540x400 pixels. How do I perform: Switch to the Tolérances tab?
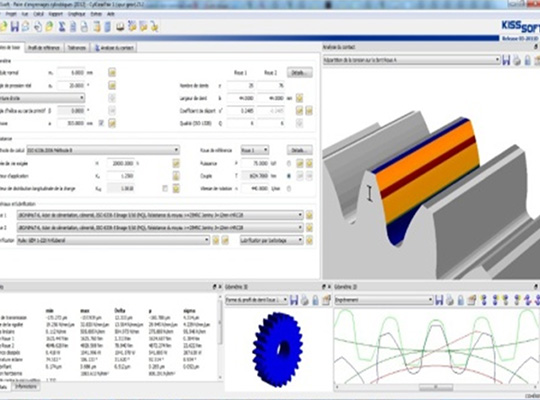tap(76, 48)
